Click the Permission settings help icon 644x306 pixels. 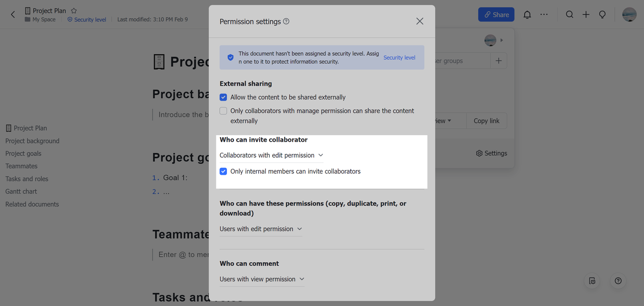click(286, 22)
